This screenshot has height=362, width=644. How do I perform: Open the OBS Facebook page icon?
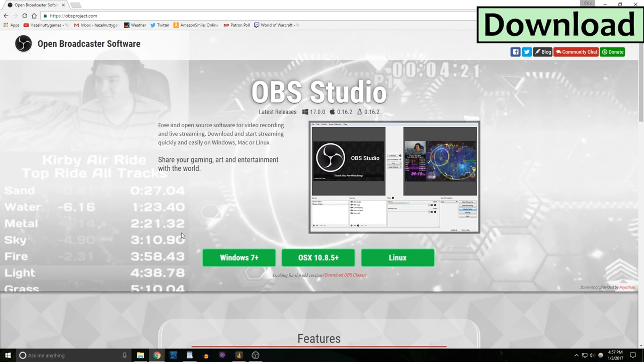point(515,52)
